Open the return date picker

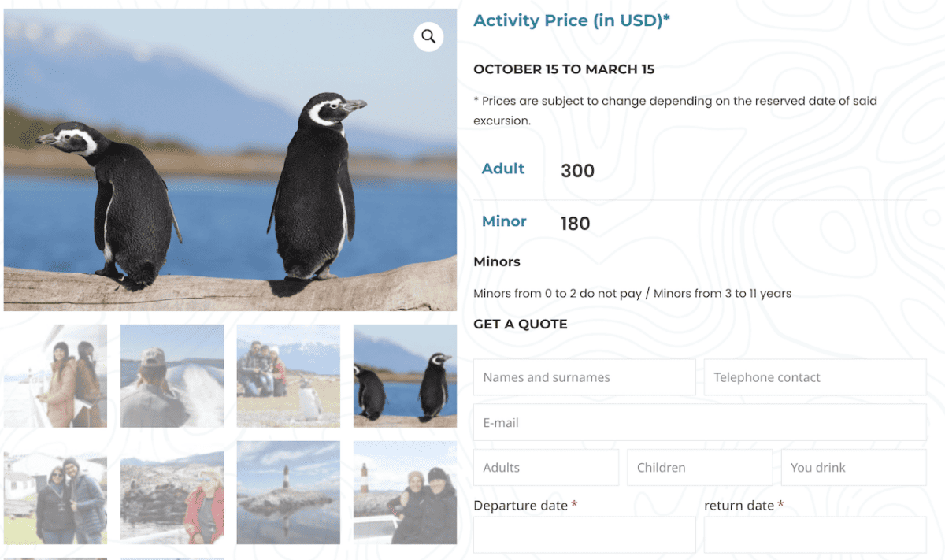pyautogui.click(x=814, y=534)
